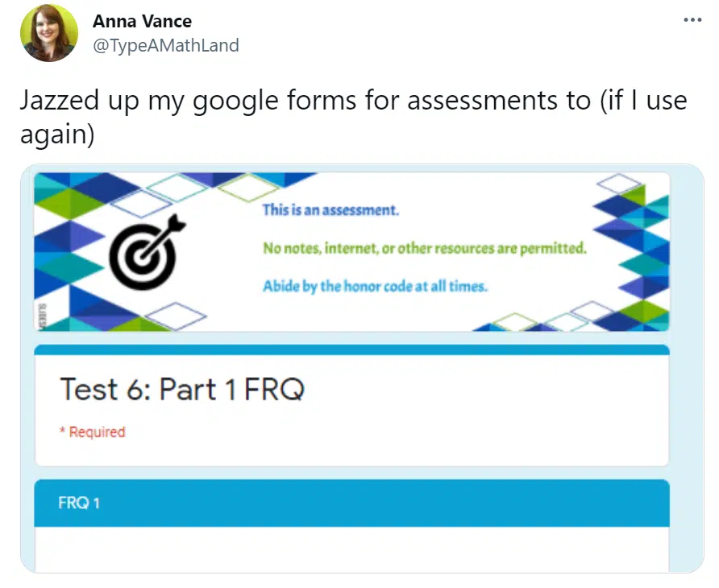Select the 'Test 6: Part 1 FRQ' form title
Screen dimensions: 719x588
pos(182,390)
